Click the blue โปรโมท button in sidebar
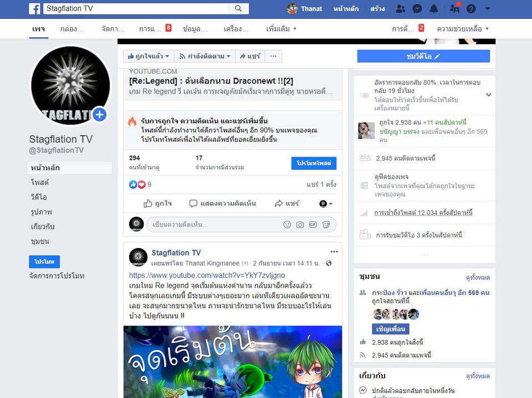This screenshot has width=532, height=398. click(x=44, y=262)
